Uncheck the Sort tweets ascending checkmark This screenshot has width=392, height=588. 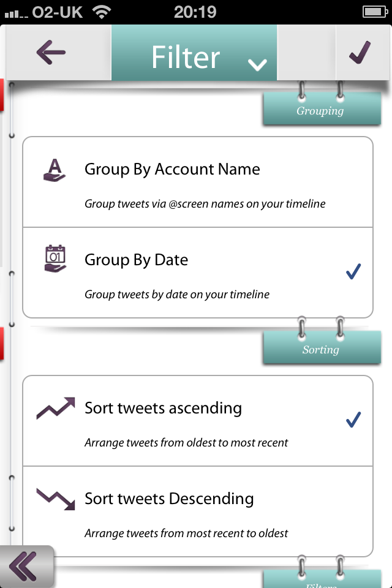[x=353, y=420]
